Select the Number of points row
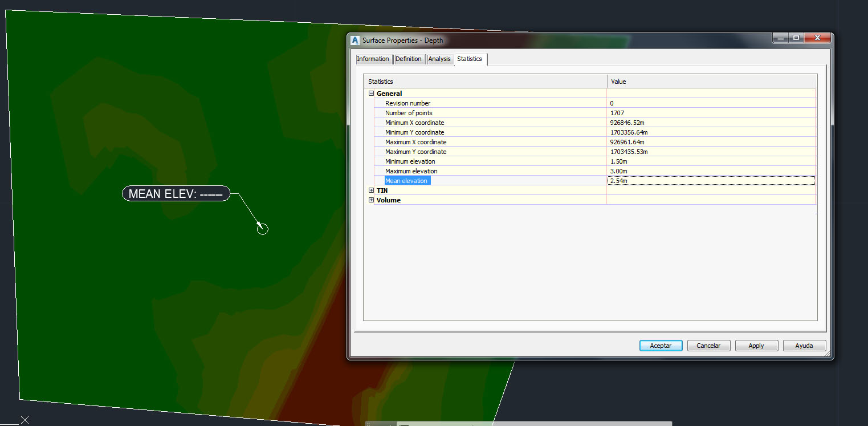868x426 pixels. [x=594, y=113]
